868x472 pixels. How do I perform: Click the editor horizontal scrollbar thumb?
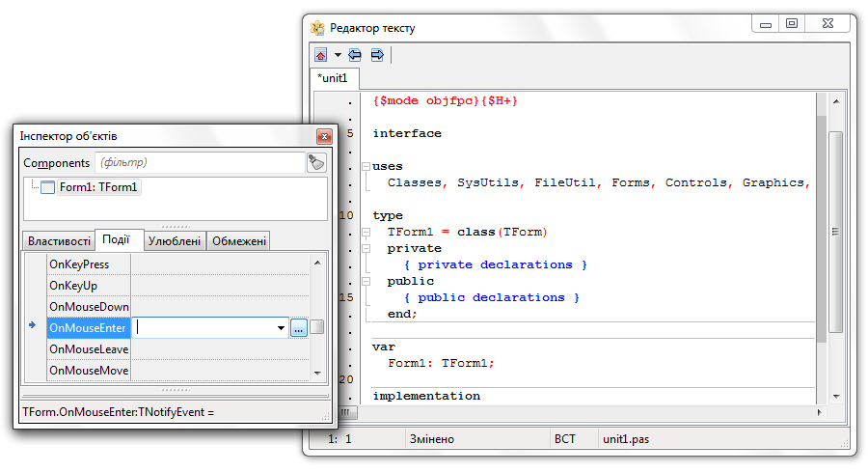(x=347, y=412)
